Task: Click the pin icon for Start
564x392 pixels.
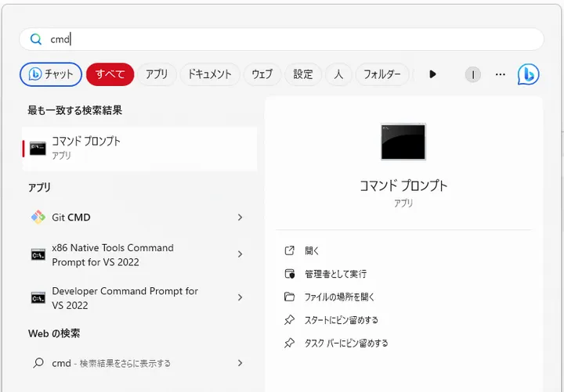Action: (290, 320)
